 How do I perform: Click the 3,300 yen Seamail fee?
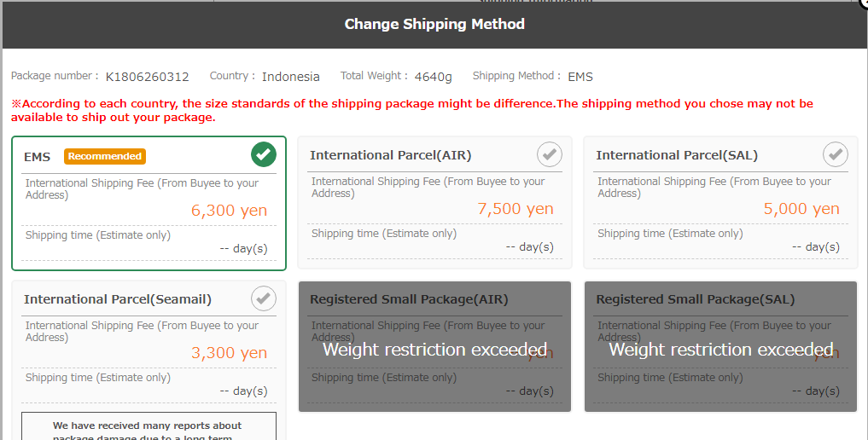coord(229,353)
